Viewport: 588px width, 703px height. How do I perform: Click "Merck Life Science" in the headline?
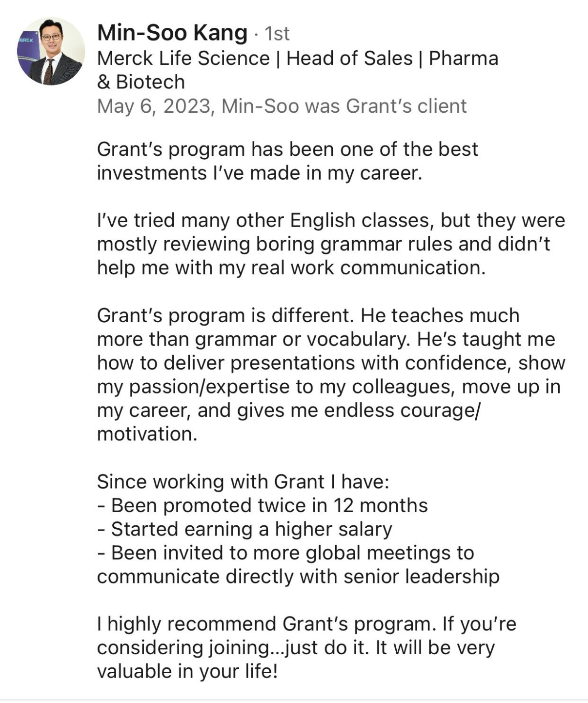point(183,58)
